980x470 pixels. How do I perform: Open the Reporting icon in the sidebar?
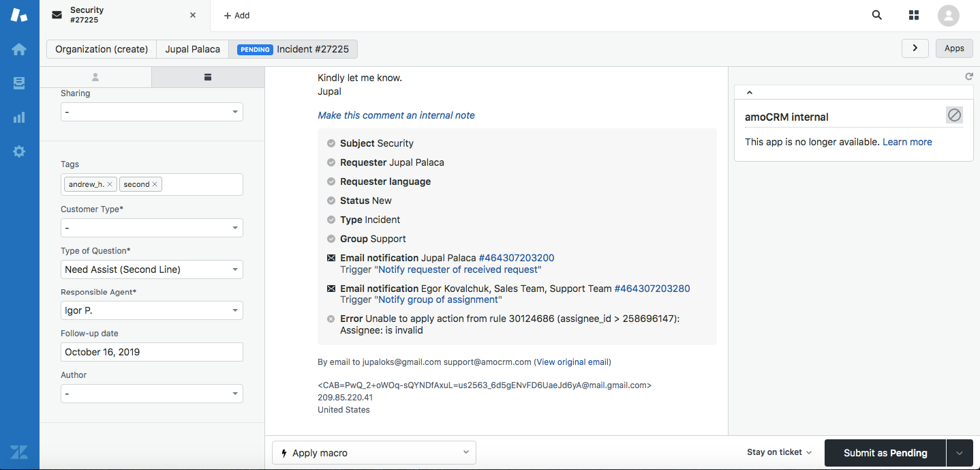[x=19, y=116]
